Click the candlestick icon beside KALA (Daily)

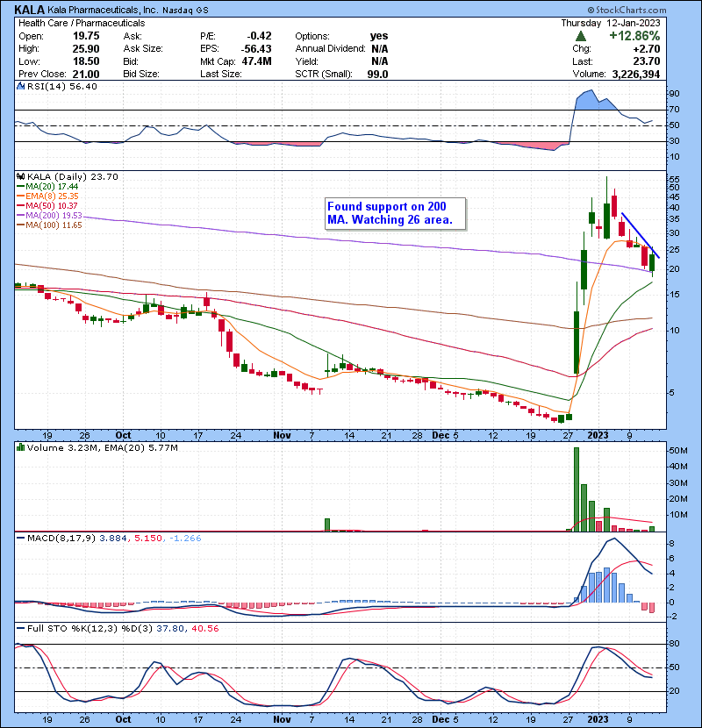click(x=20, y=176)
